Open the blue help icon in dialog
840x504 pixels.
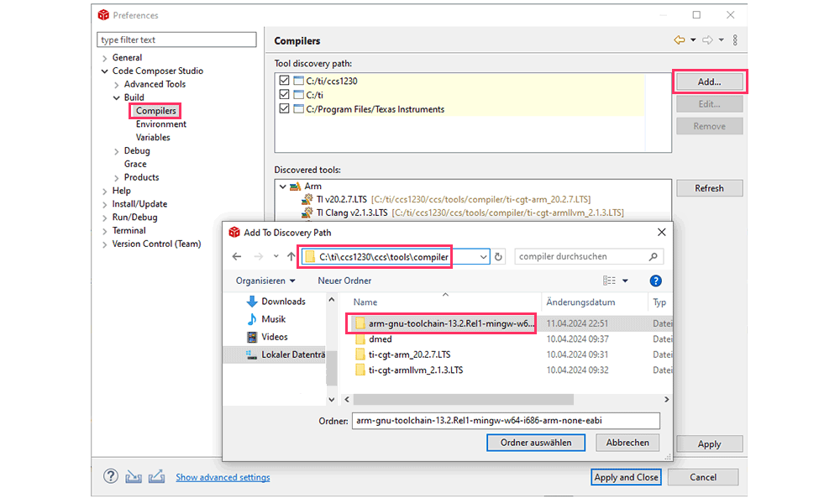click(655, 281)
